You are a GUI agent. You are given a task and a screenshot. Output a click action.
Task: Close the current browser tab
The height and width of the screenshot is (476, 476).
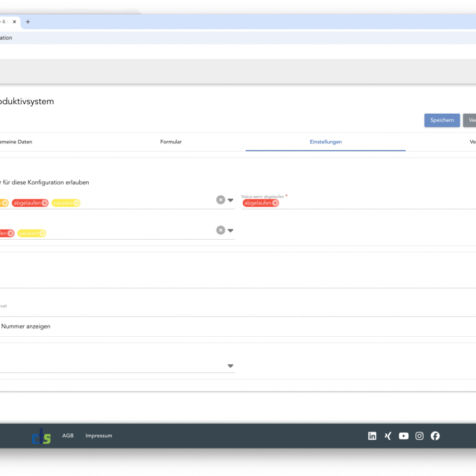click(x=14, y=22)
